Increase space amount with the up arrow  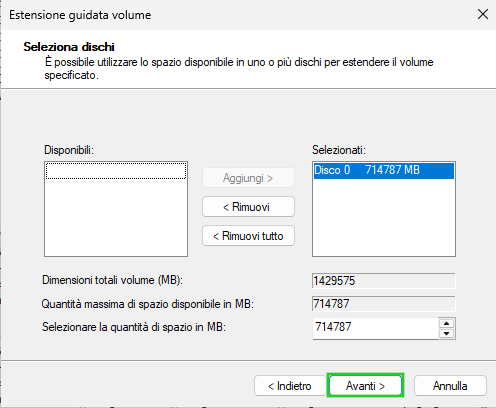point(447,323)
